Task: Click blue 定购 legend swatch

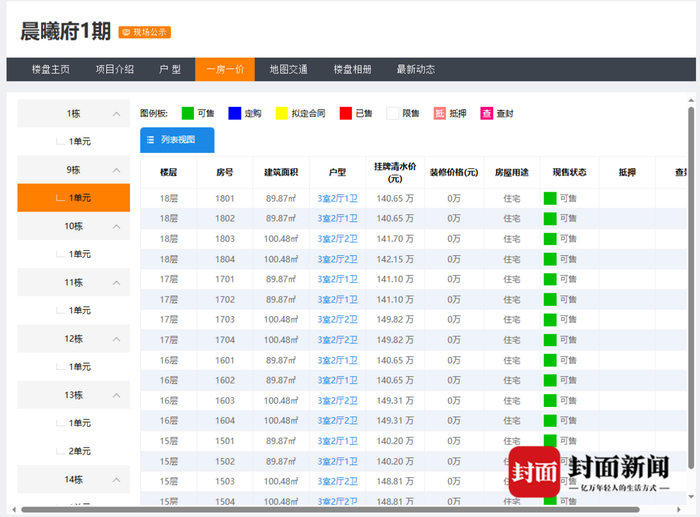Action: pyautogui.click(x=234, y=113)
